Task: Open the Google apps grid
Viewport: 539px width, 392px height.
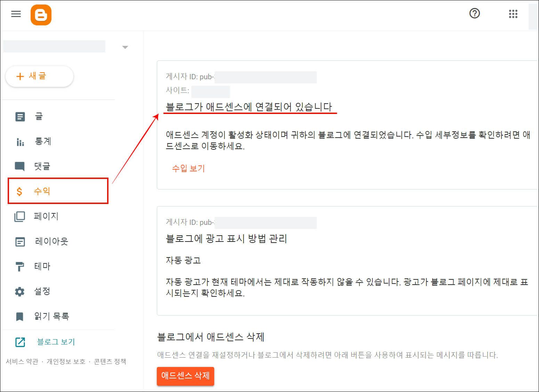Action: tap(513, 14)
